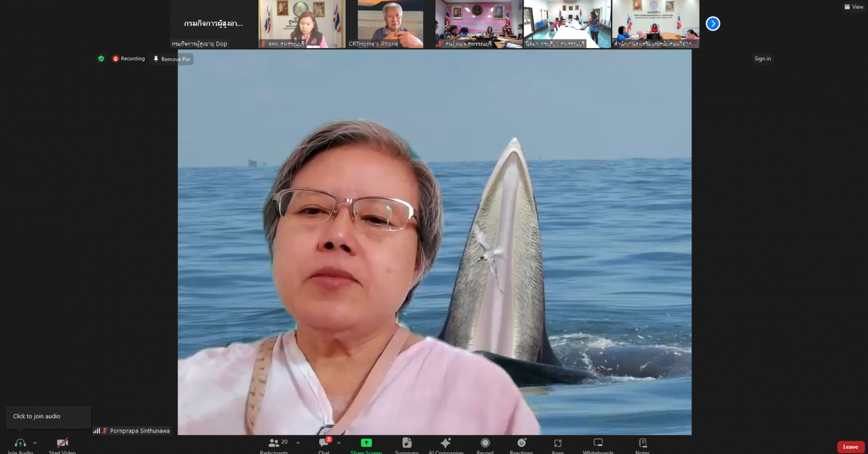This screenshot has width=868, height=454.
Task: Click the red Recording indicator
Action: pos(128,58)
